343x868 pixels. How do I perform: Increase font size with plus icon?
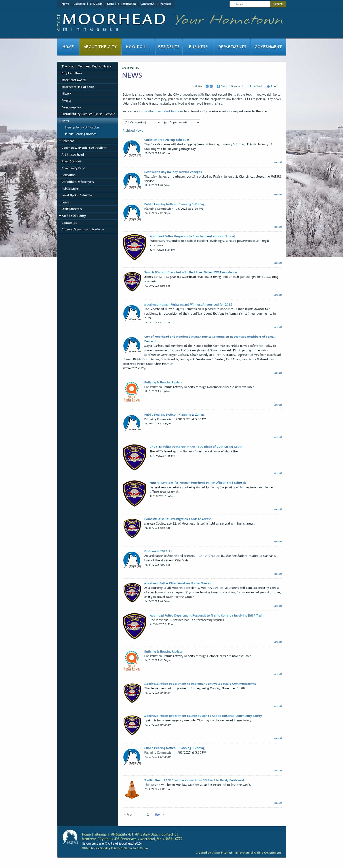(207, 86)
